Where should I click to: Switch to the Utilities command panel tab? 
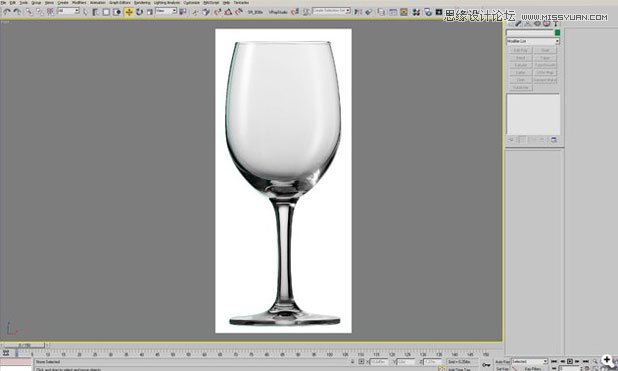556,24
